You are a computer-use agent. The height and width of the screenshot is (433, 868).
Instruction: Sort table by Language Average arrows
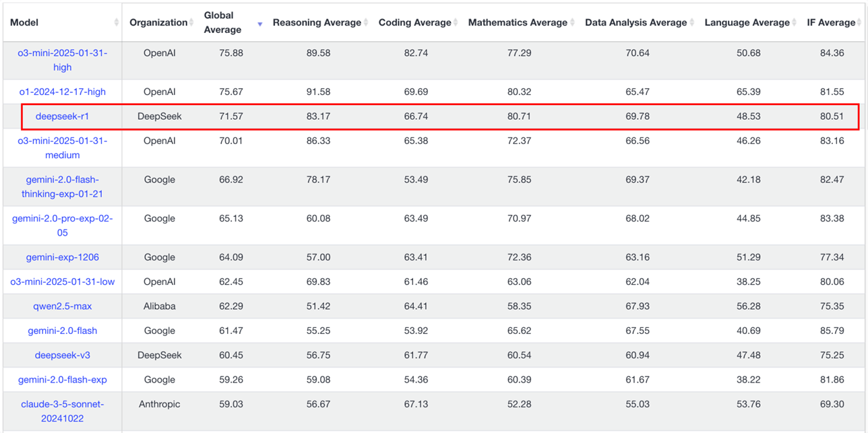794,23
